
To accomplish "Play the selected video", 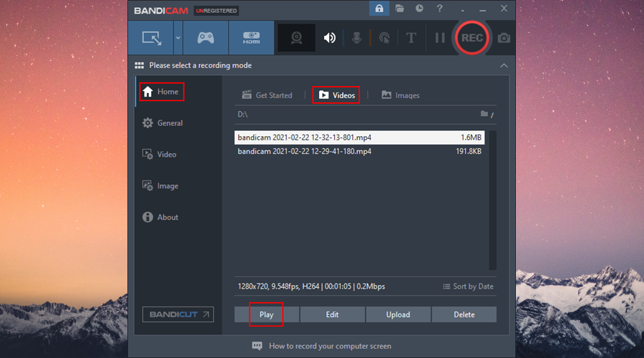I will 267,314.
